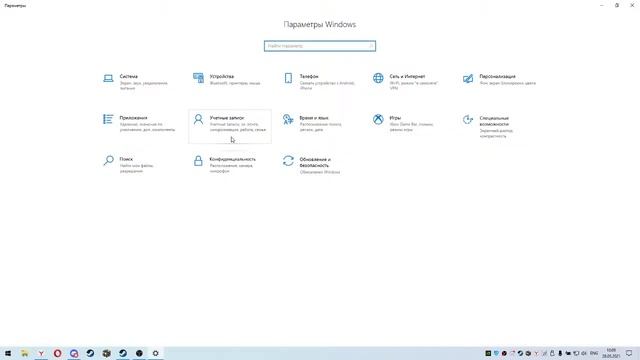Viewport: 640px width, 360px height.
Task: Click the Settings gear taskbar icon
Action: click(156, 353)
